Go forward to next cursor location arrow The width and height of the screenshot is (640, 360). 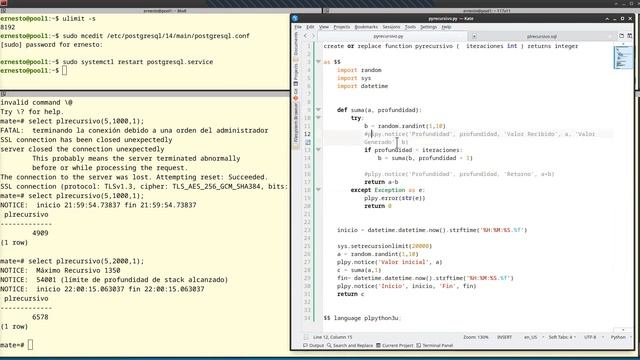[x=313, y=36]
